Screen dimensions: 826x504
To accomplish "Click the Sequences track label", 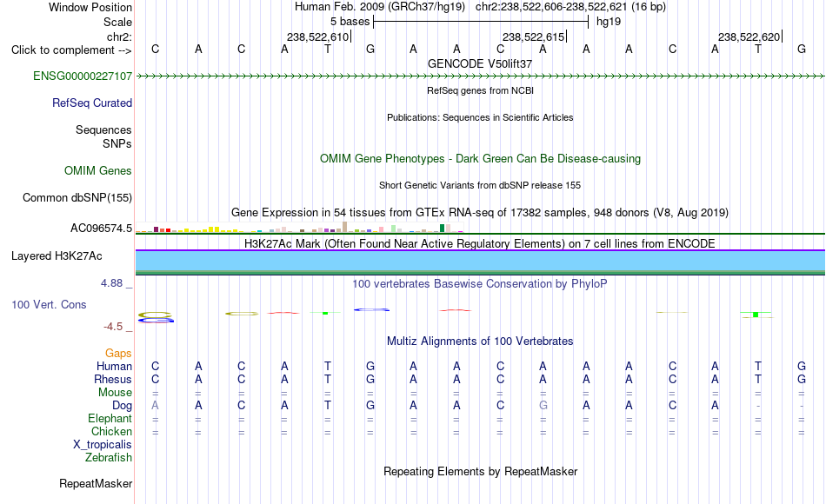I will pos(103,129).
